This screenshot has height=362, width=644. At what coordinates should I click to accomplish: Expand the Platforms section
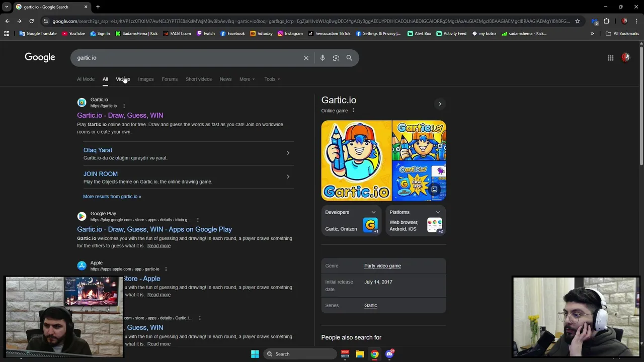coord(438,212)
